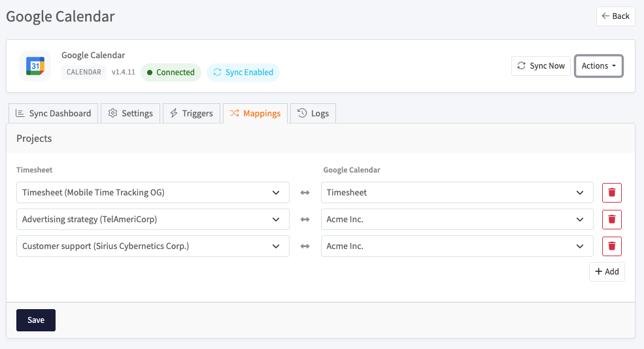Click the CALENDAR category tag
The height and width of the screenshot is (349, 644).
[84, 73]
